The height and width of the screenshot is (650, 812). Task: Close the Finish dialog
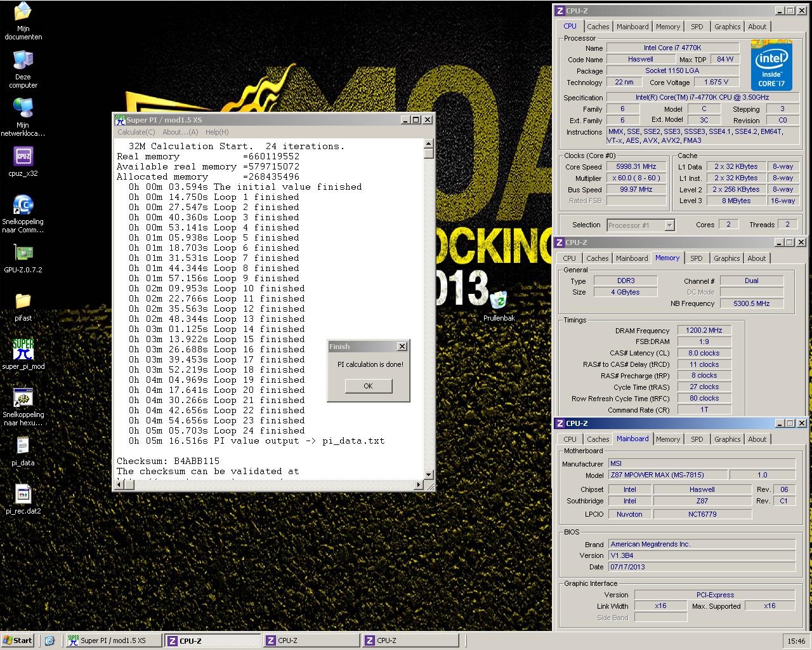[402, 347]
